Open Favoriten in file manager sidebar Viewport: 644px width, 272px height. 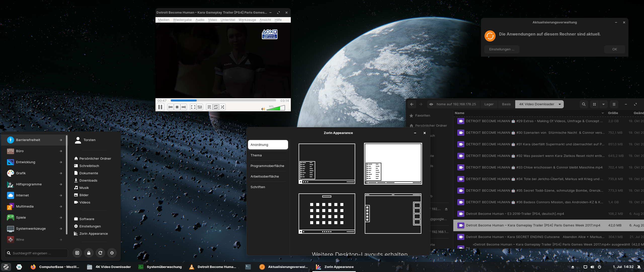pos(423,116)
